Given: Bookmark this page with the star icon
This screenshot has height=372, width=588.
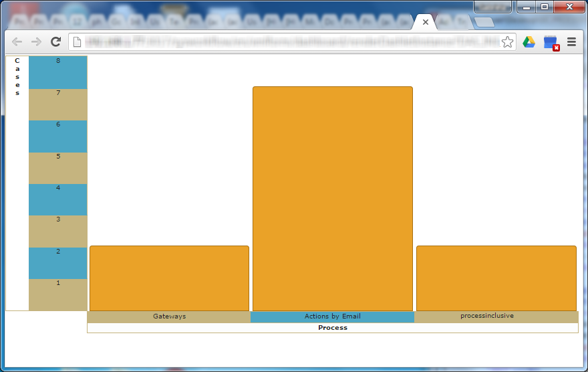Looking at the screenshot, I should click(507, 42).
